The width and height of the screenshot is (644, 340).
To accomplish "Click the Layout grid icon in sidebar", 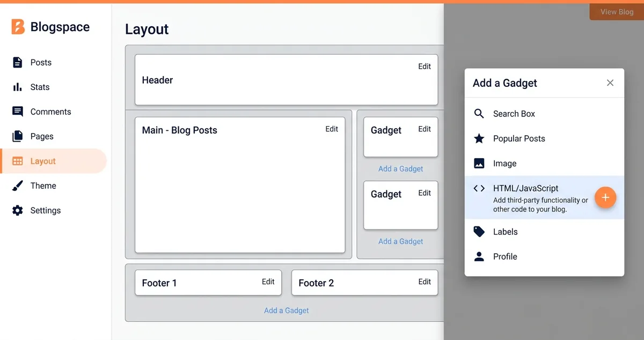I will point(18,161).
